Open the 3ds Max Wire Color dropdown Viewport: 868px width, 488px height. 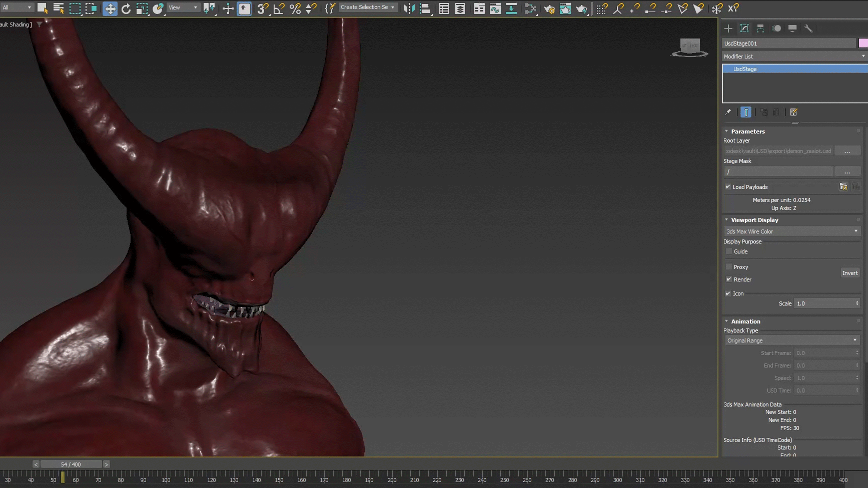[x=792, y=231]
